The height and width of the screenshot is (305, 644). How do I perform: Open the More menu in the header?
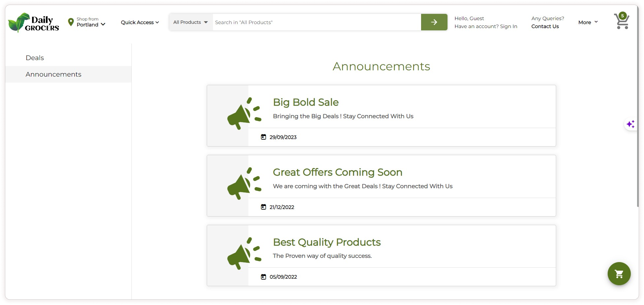click(588, 22)
